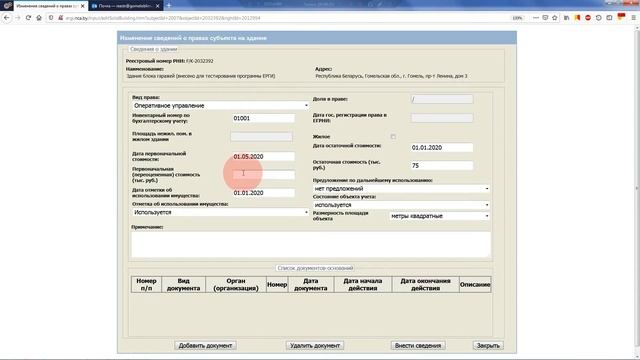640x360 pixels.
Task: Open 'Отметка об использовании имущества' dropdown
Action: [220, 212]
